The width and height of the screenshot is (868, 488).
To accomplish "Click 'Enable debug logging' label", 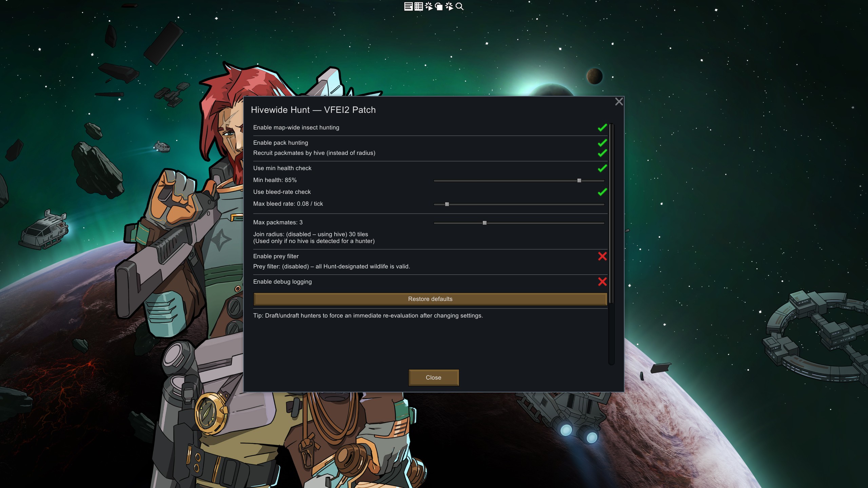I will pyautogui.click(x=282, y=282).
